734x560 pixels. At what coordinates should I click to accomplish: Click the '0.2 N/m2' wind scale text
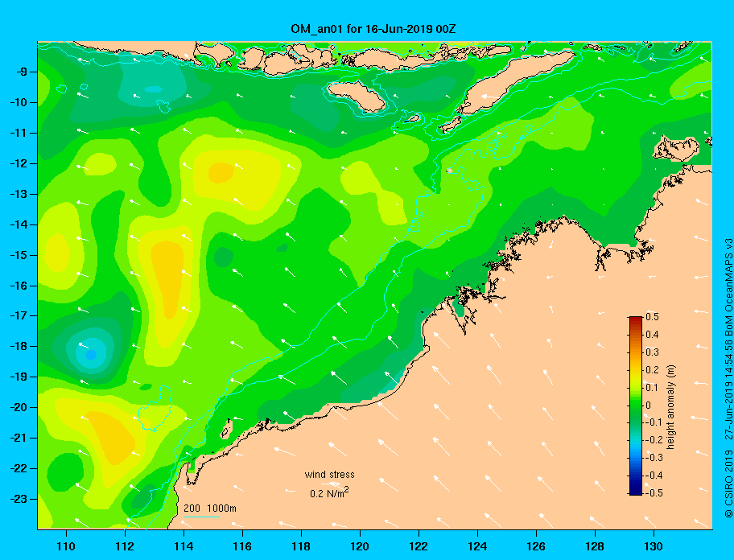coord(329,492)
